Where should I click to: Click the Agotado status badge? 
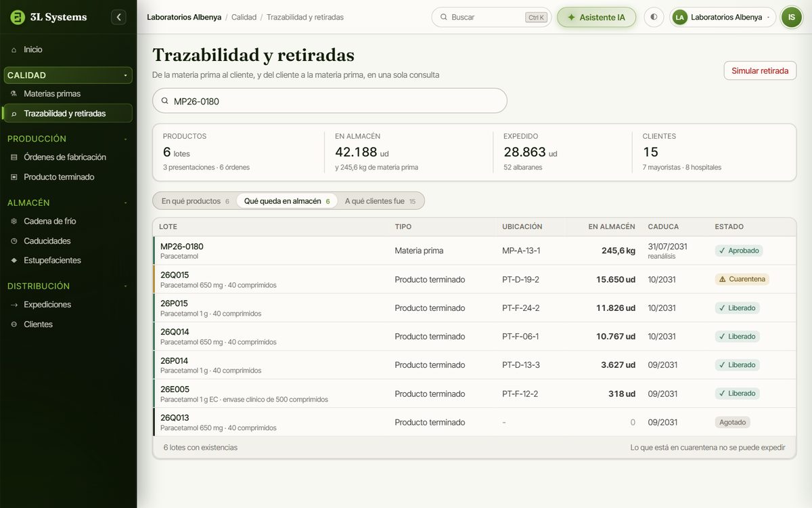pos(732,422)
